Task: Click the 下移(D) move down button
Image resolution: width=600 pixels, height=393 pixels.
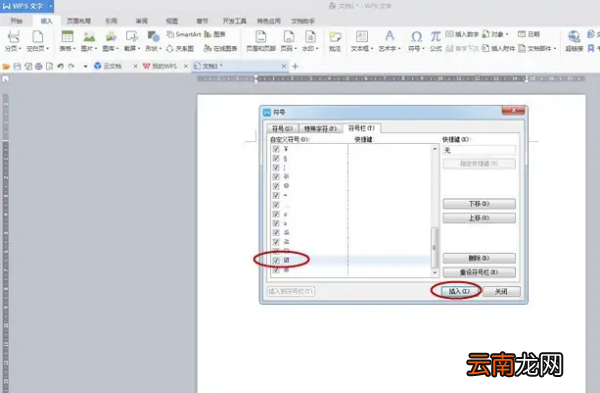Action: pyautogui.click(x=479, y=204)
